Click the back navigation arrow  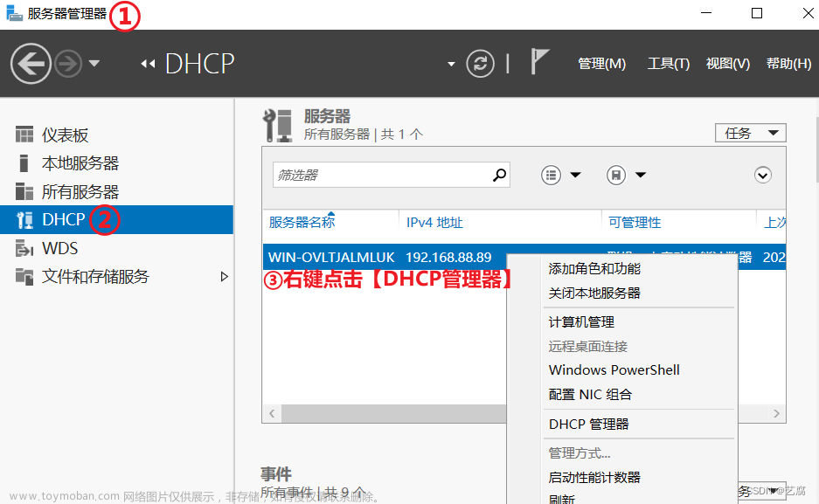[31, 64]
